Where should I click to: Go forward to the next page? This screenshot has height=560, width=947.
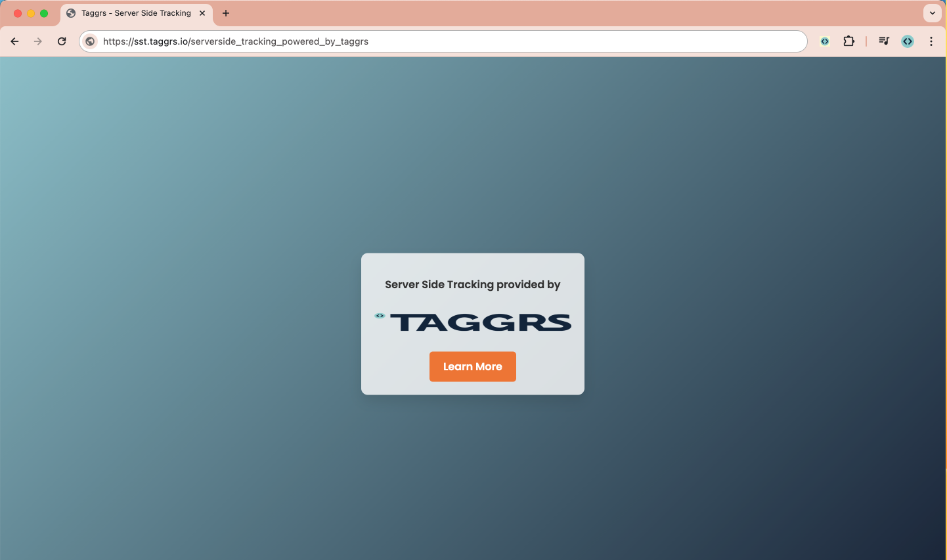pyautogui.click(x=38, y=41)
